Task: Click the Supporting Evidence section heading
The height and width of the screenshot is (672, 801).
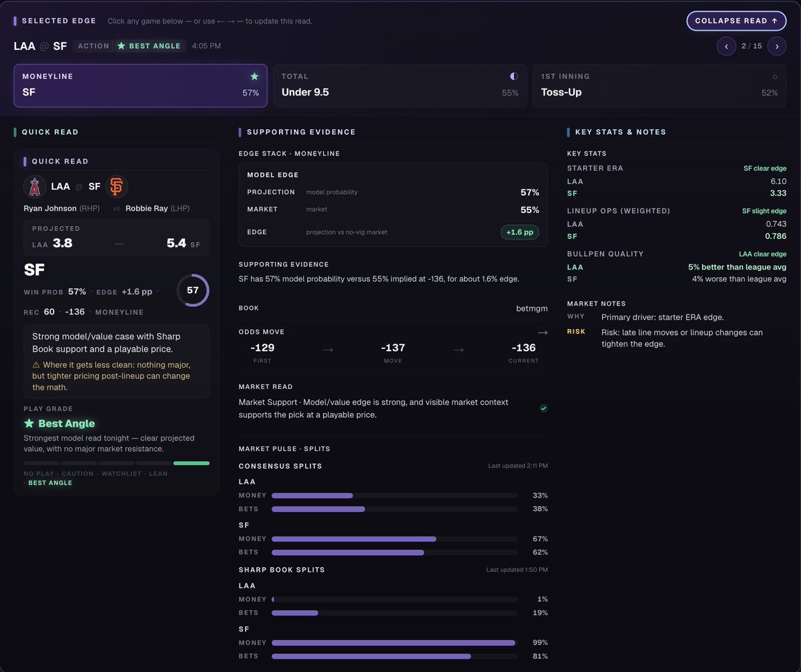Action: click(301, 132)
